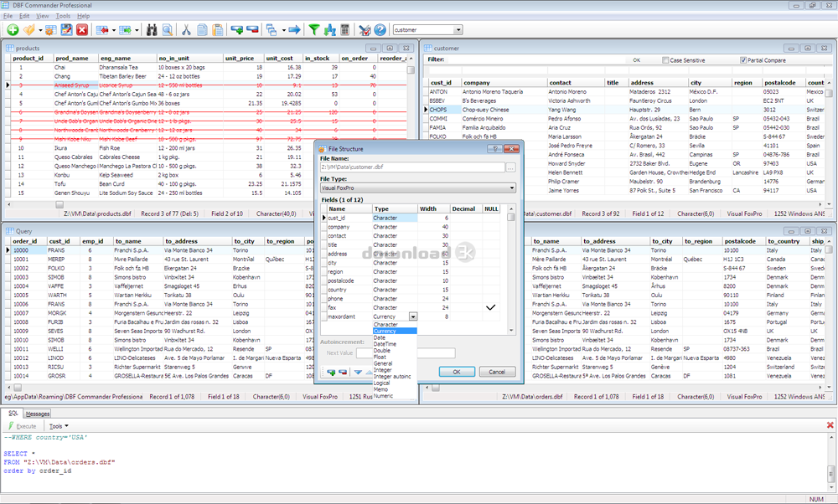Viewport: 838px width, 504px height.
Task: Click the Import icon with red arrow
Action: coord(102,30)
